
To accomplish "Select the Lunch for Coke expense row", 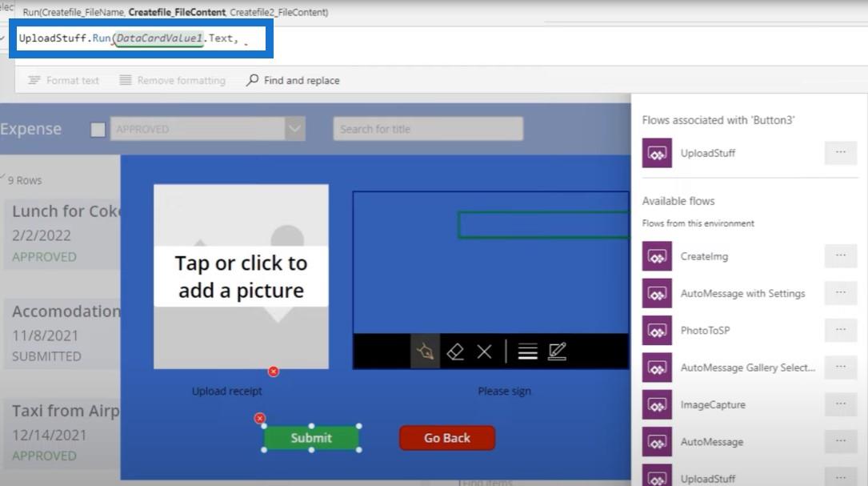I will 62,234.
